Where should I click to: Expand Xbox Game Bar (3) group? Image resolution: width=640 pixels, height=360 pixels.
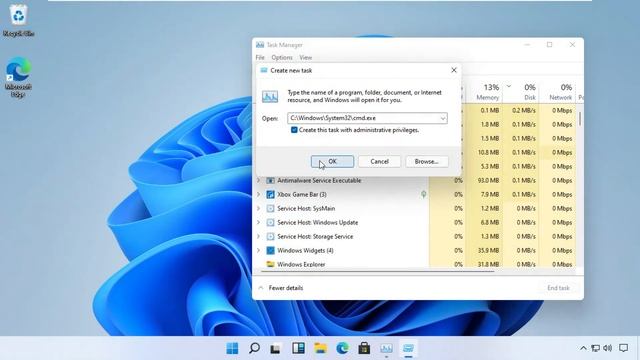[259, 194]
